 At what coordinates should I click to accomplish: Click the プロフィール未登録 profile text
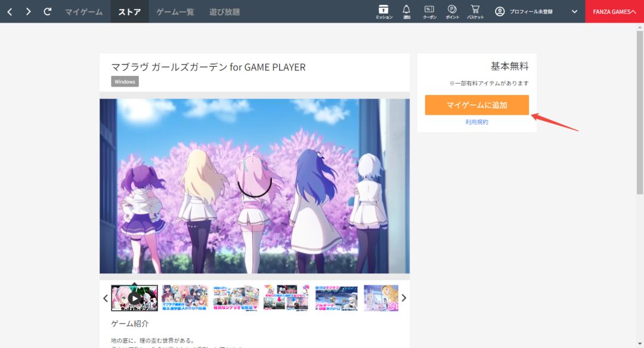[x=531, y=11]
